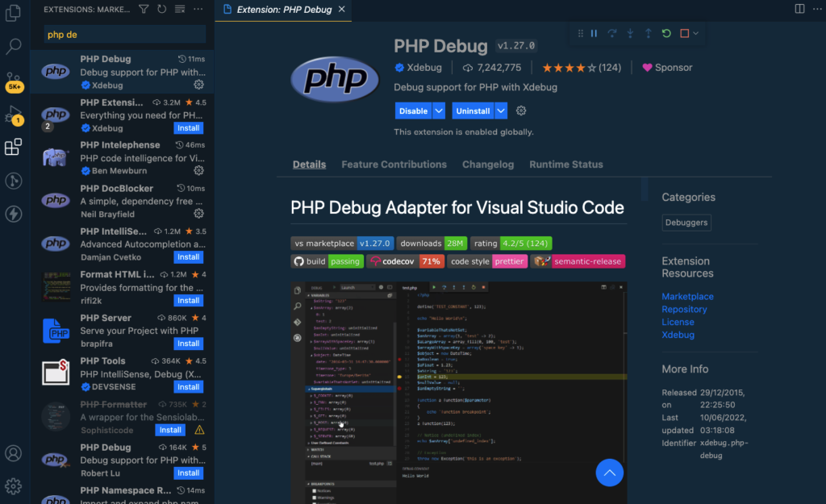826x504 pixels.
Task: Install PHP Extension Pack by Xdebug
Action: [188, 128]
